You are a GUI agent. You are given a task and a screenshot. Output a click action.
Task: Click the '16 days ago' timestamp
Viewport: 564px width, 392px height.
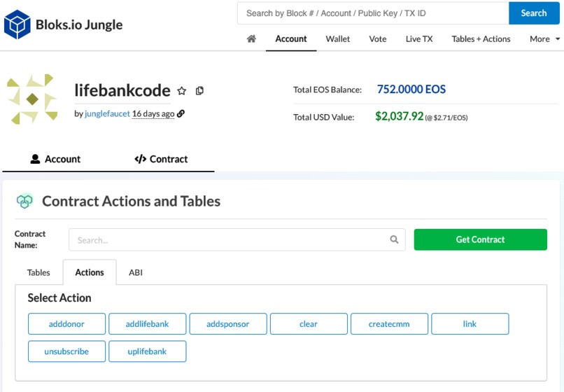click(153, 113)
